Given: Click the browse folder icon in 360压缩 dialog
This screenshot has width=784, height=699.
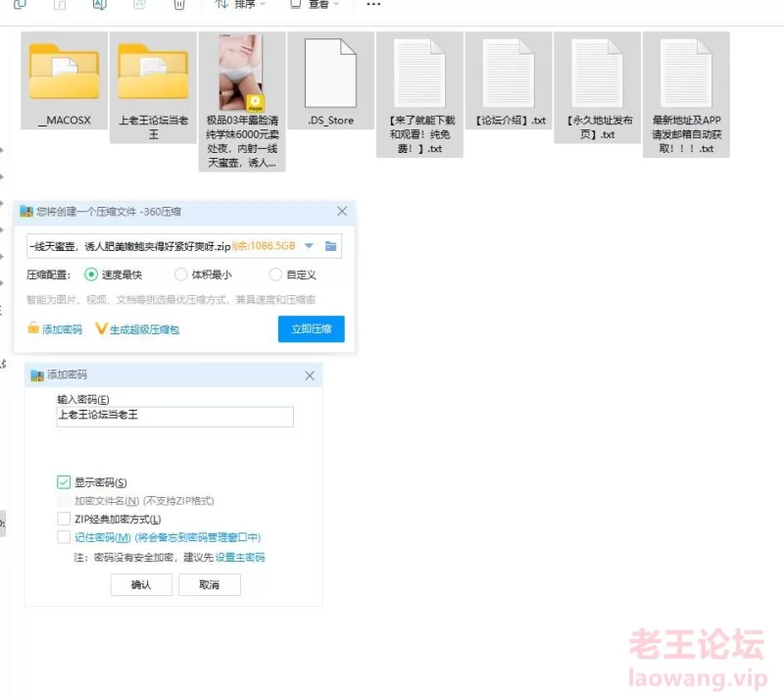Looking at the screenshot, I should point(331,246).
